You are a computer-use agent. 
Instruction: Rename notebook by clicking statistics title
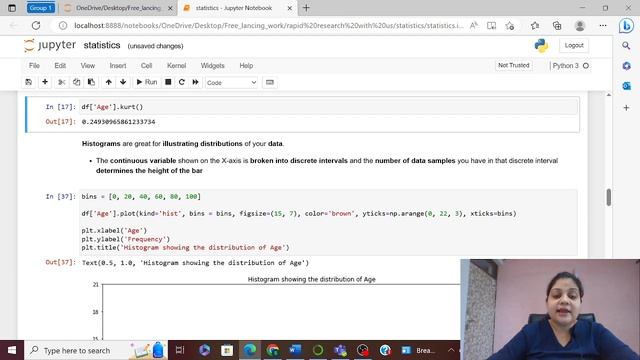click(x=102, y=45)
